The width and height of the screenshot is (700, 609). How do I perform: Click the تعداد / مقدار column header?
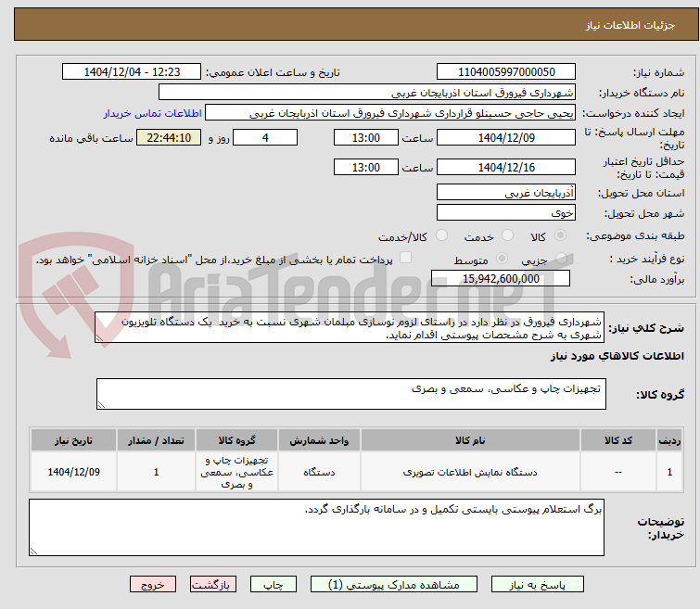pos(156,440)
